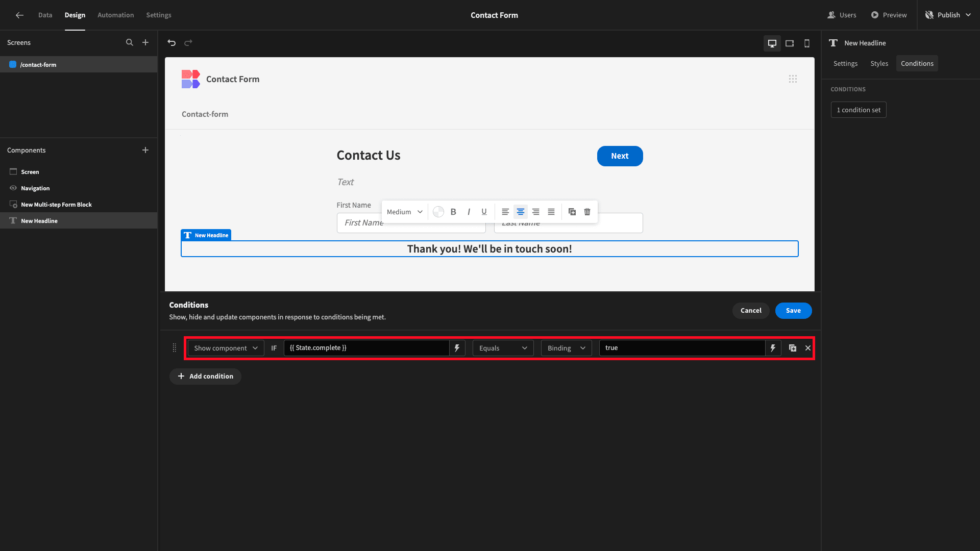This screenshot has width=980, height=551.
Task: Click the undo arrow icon
Action: (171, 43)
